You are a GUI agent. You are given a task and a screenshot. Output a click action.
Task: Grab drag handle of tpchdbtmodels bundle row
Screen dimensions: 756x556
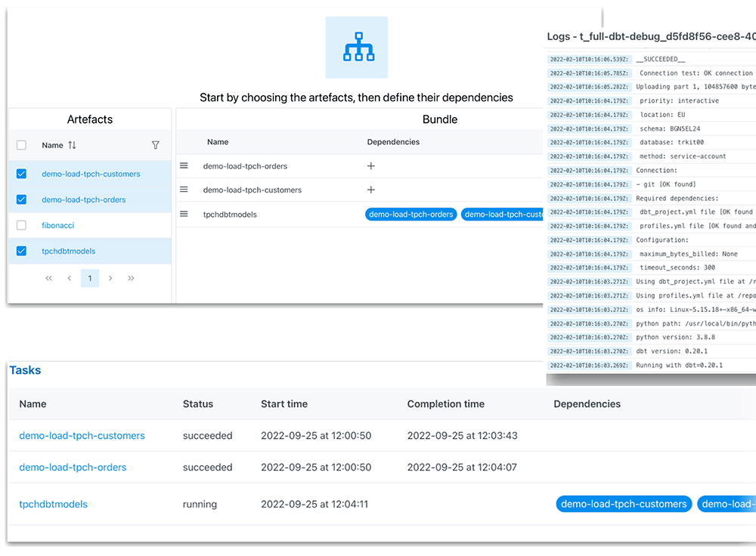[184, 215]
